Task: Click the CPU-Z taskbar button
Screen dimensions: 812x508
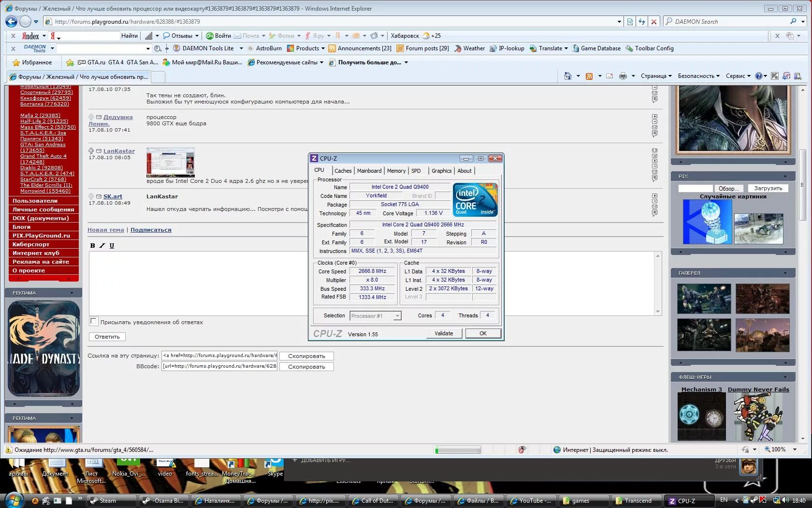Action: [689, 501]
